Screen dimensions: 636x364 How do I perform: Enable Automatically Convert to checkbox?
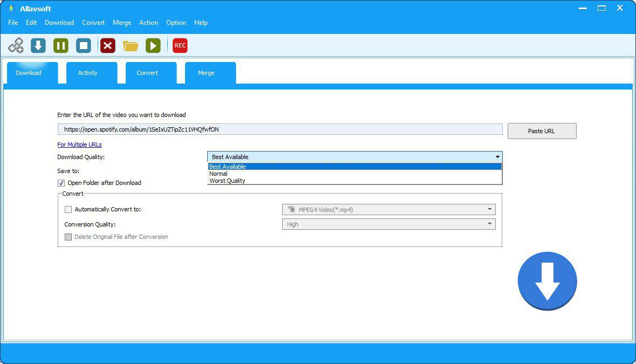point(68,210)
